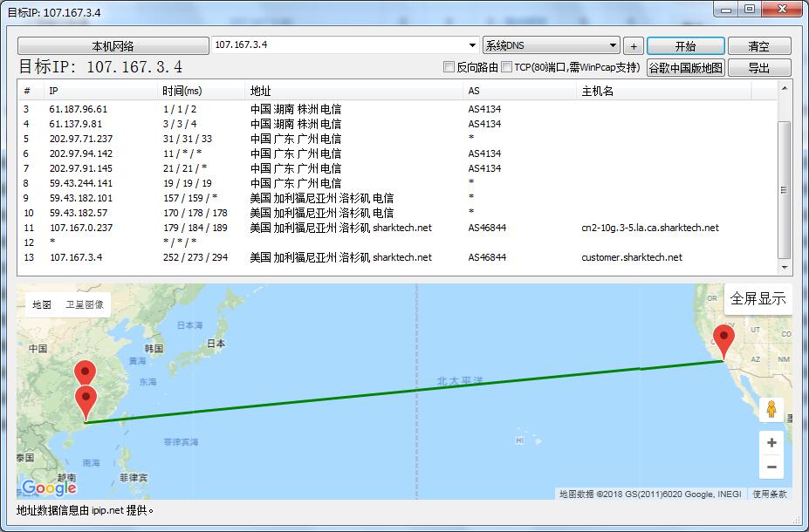Zoom out the map with minus
Screen dimensions: 809x532
[x=771, y=467]
